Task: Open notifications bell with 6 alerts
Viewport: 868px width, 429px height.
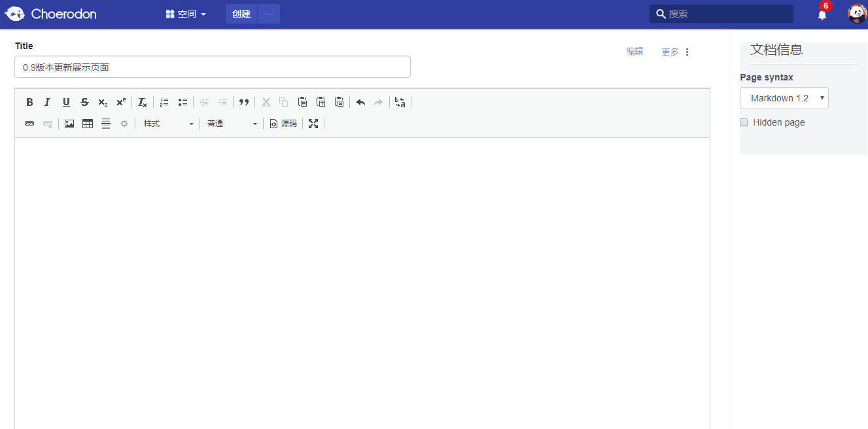Action: (x=823, y=13)
